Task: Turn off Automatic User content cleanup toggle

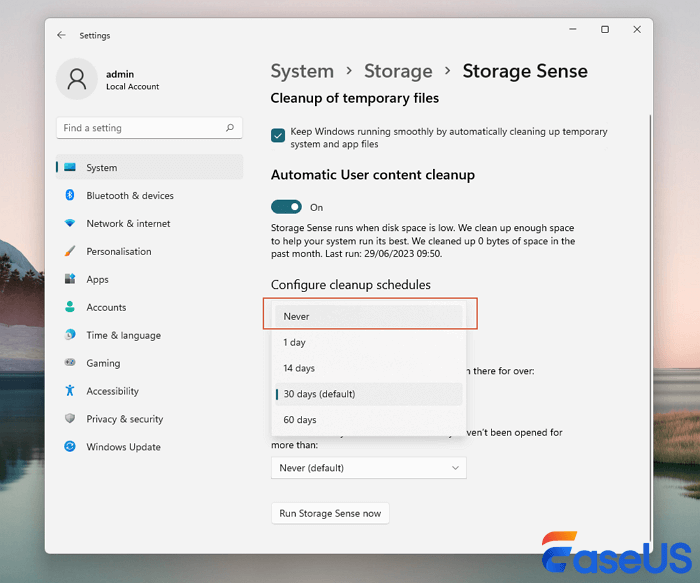Action: click(x=286, y=207)
